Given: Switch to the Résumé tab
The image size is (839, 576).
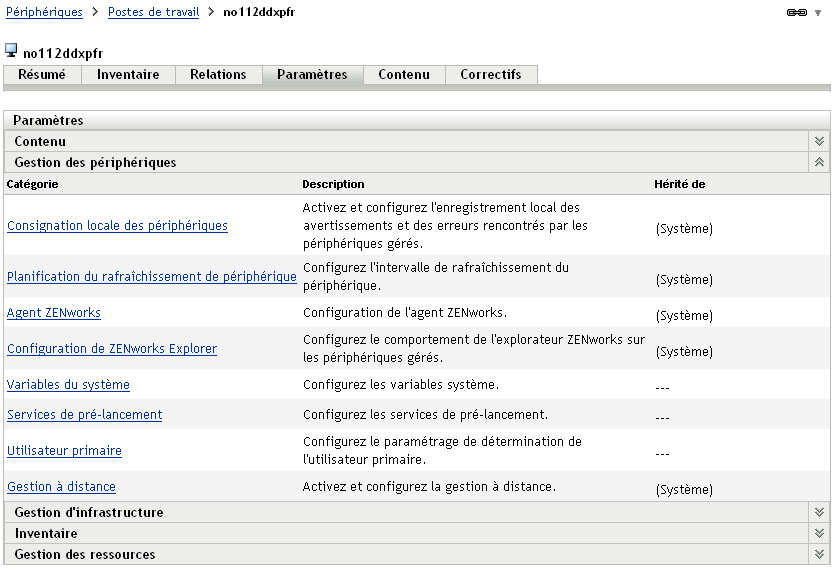Looking at the screenshot, I should pyautogui.click(x=42, y=75).
